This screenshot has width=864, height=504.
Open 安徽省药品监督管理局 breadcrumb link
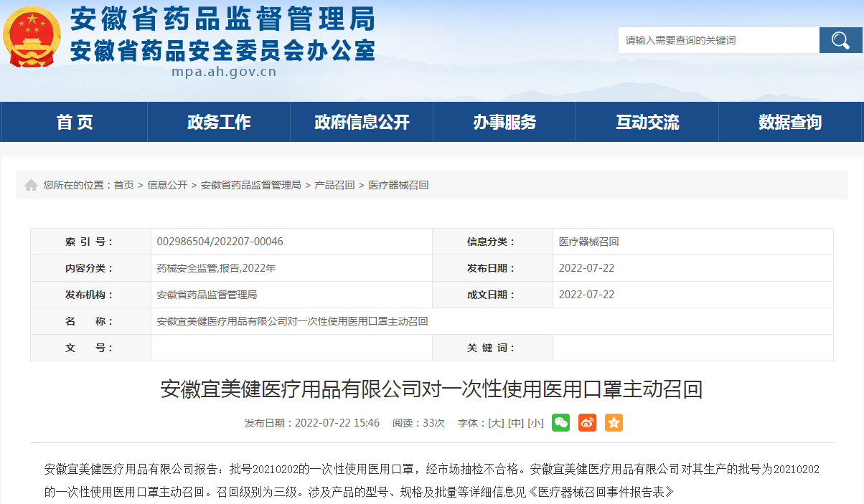[250, 185]
